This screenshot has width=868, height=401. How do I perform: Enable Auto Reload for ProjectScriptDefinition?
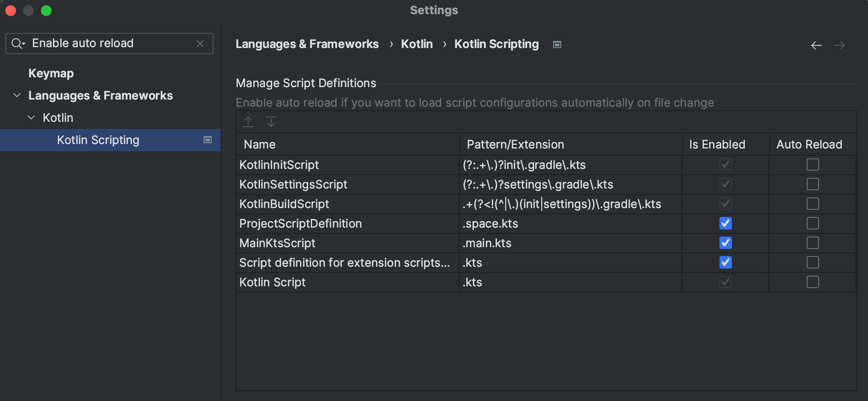[813, 223]
